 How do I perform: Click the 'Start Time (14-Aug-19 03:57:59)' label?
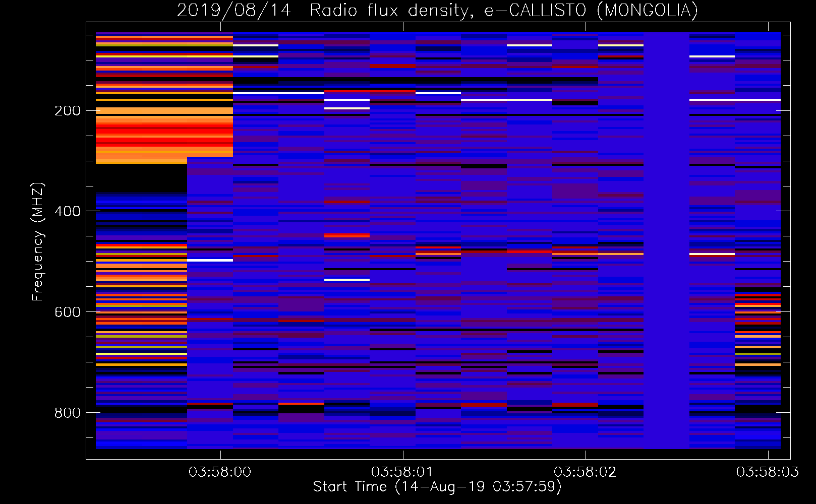click(x=437, y=487)
